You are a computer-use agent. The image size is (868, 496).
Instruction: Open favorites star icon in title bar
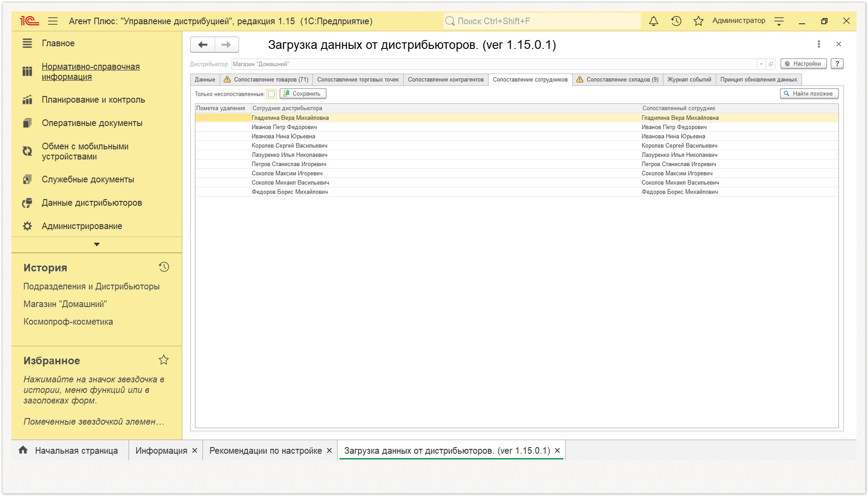[x=699, y=21]
